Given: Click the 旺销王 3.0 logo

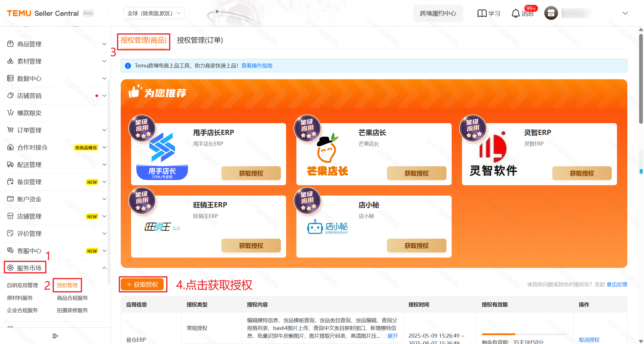Looking at the screenshot, I should [162, 227].
